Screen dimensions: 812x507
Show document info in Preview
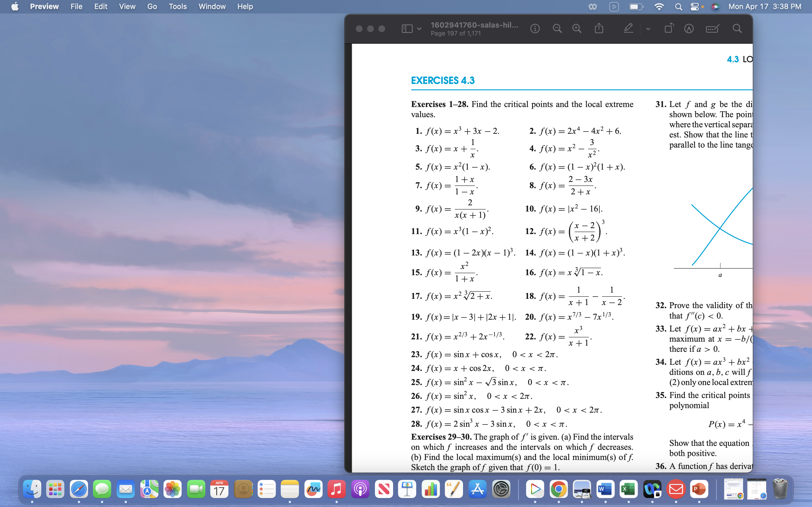(x=535, y=28)
